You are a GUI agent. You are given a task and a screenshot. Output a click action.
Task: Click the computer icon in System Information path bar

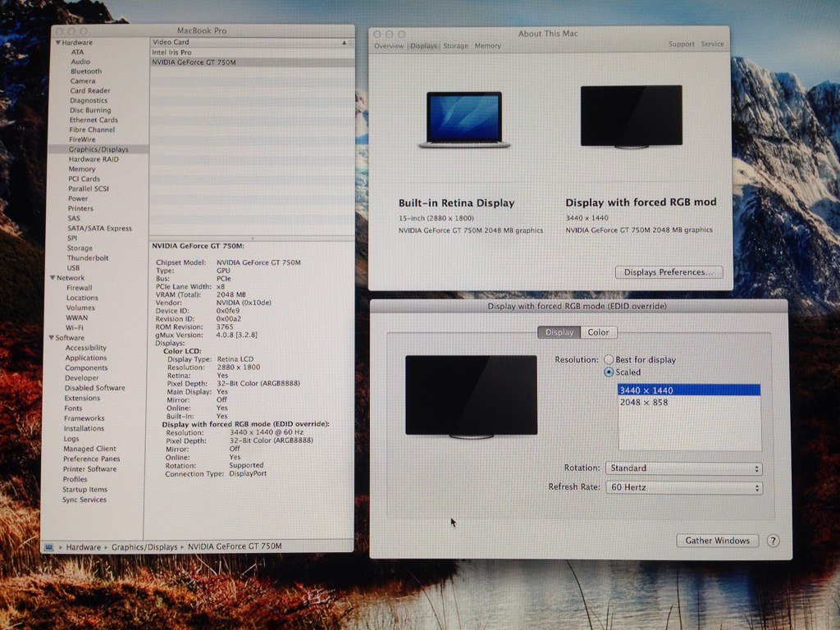coord(48,547)
